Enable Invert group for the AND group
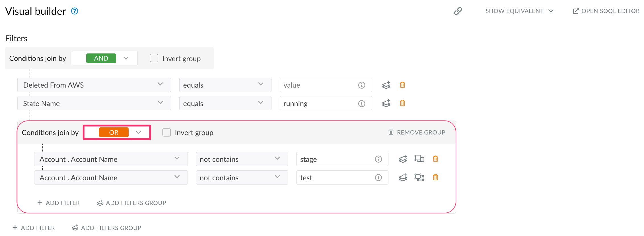Image resolution: width=644 pixels, height=236 pixels. click(154, 58)
